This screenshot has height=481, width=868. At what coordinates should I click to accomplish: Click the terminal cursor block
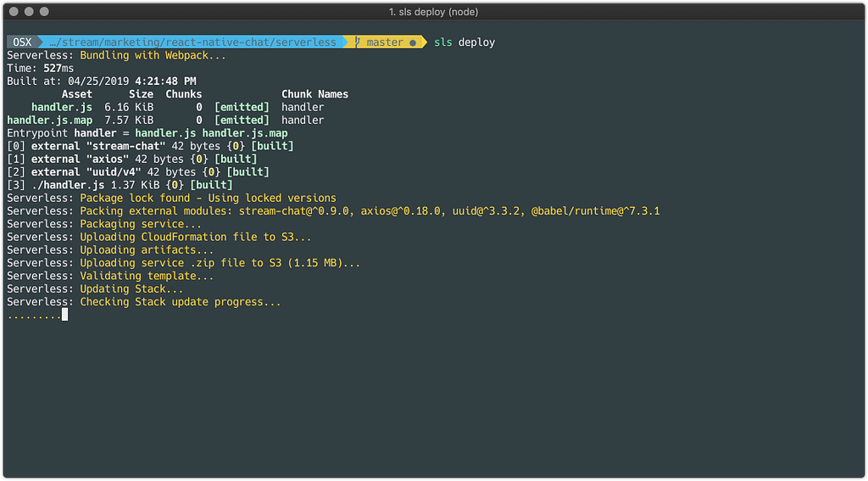click(64, 315)
